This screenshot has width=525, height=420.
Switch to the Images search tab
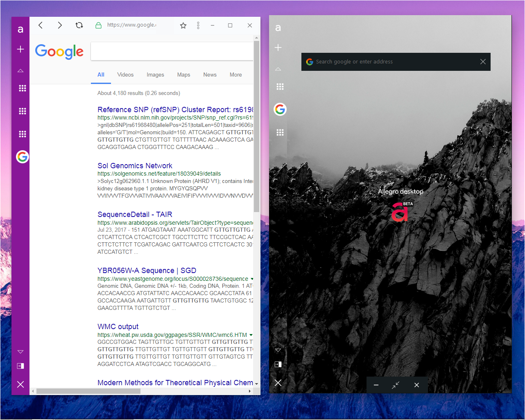[155, 75]
